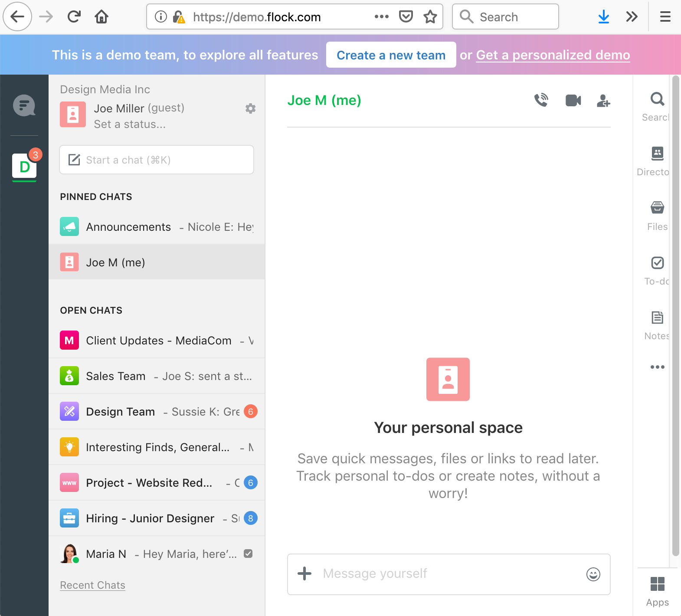Screen dimensions: 681x616
Task: Open the Sales Team chat
Action: tap(157, 376)
